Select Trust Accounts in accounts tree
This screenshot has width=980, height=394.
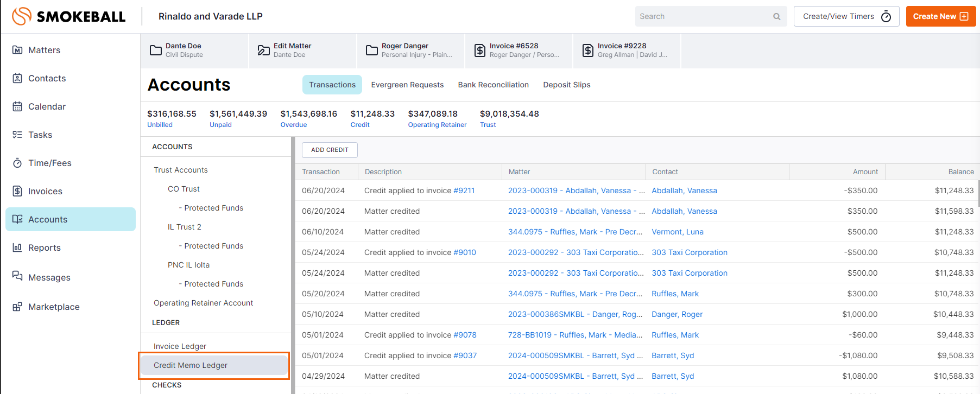pyautogui.click(x=181, y=170)
